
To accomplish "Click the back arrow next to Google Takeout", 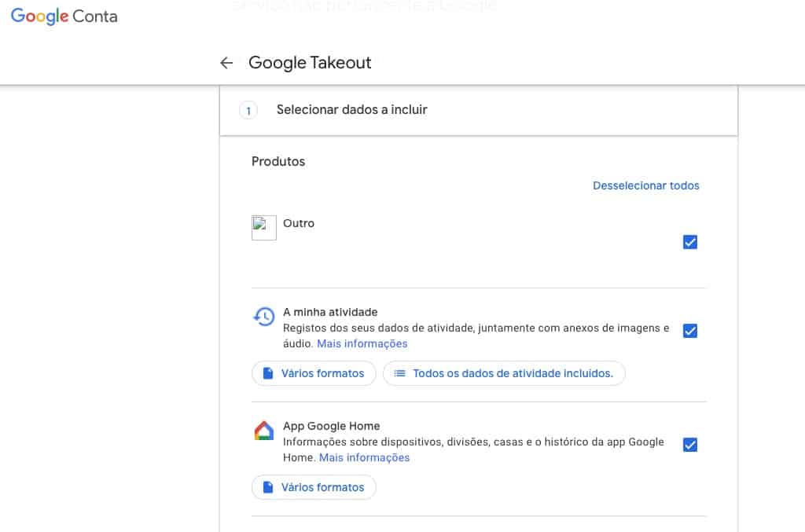I will tap(226, 63).
